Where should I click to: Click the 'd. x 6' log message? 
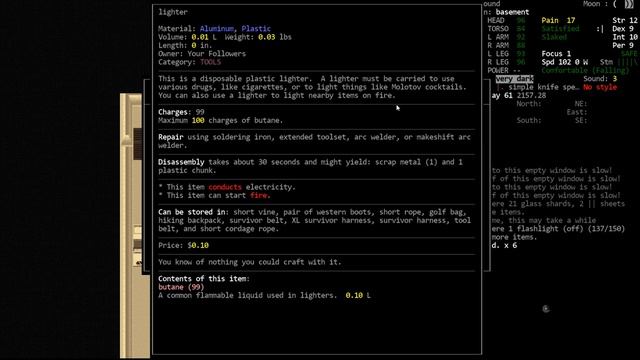coord(504,245)
